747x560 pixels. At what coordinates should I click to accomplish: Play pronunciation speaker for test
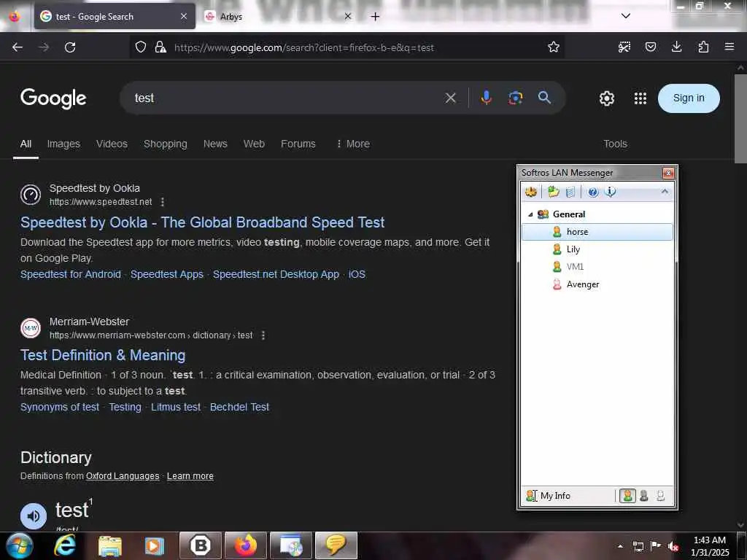coord(34,516)
